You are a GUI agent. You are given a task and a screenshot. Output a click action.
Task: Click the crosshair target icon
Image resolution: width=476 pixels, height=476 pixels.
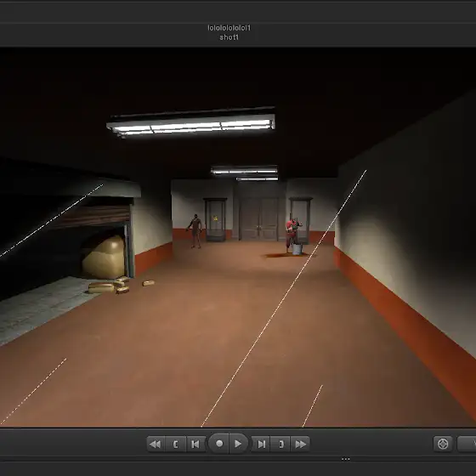click(443, 444)
